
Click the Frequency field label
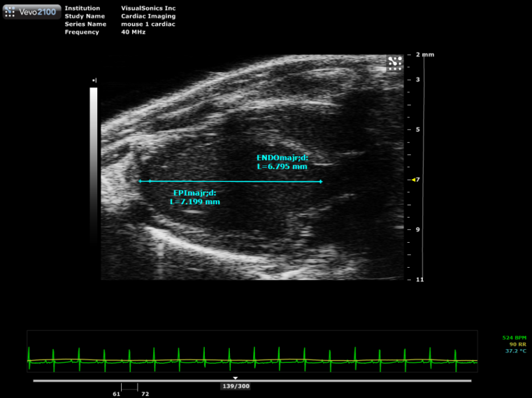point(82,32)
